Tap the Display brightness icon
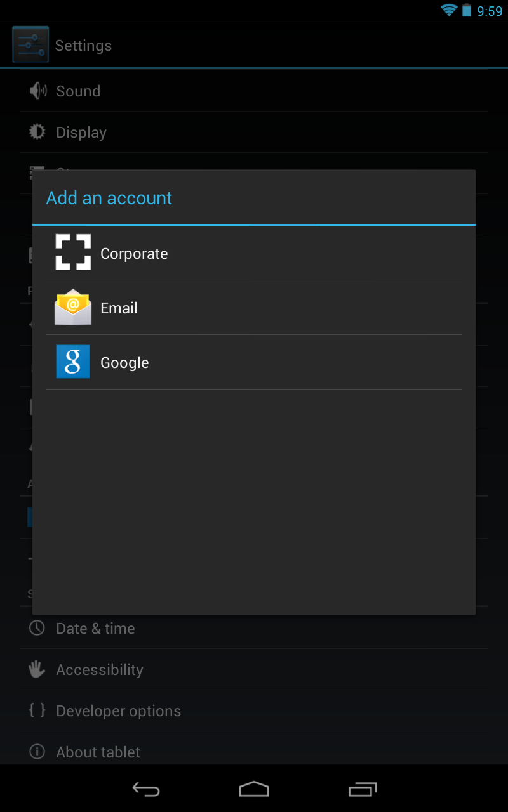508x812 pixels. pos(37,132)
